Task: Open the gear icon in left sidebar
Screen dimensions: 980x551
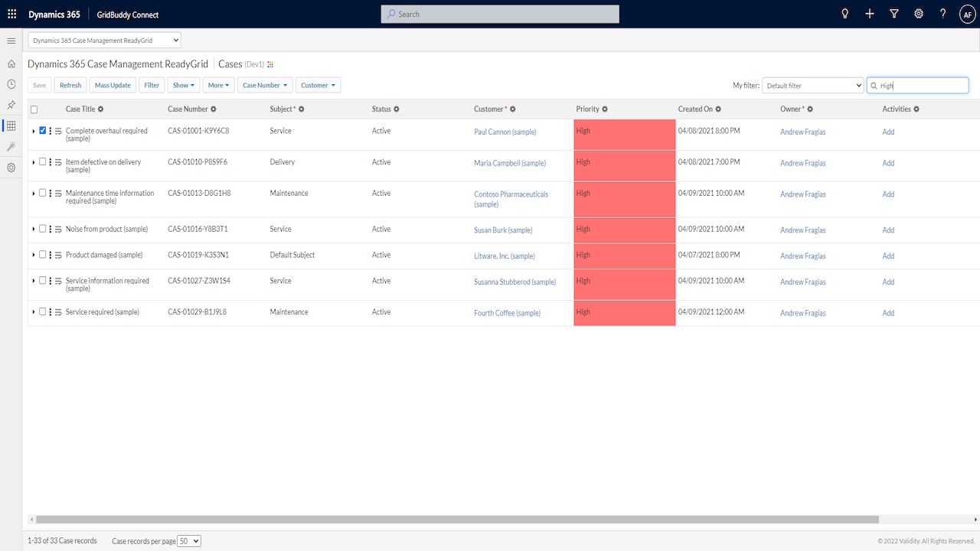Action: [x=11, y=168]
